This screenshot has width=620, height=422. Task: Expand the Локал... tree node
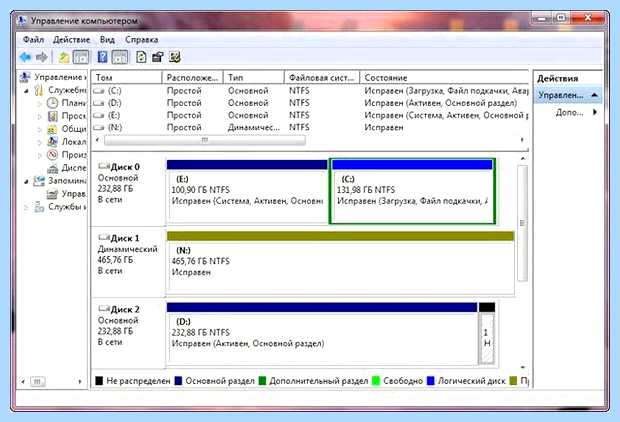click(40, 142)
